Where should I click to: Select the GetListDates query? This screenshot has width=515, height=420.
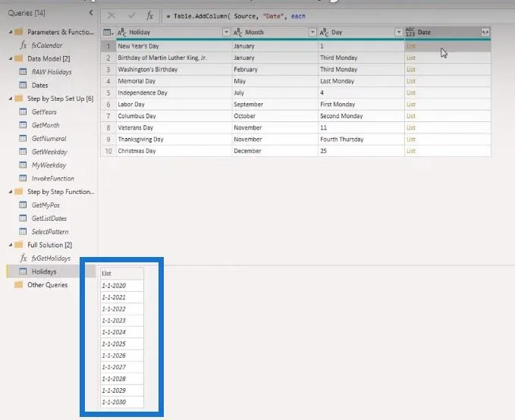49,218
